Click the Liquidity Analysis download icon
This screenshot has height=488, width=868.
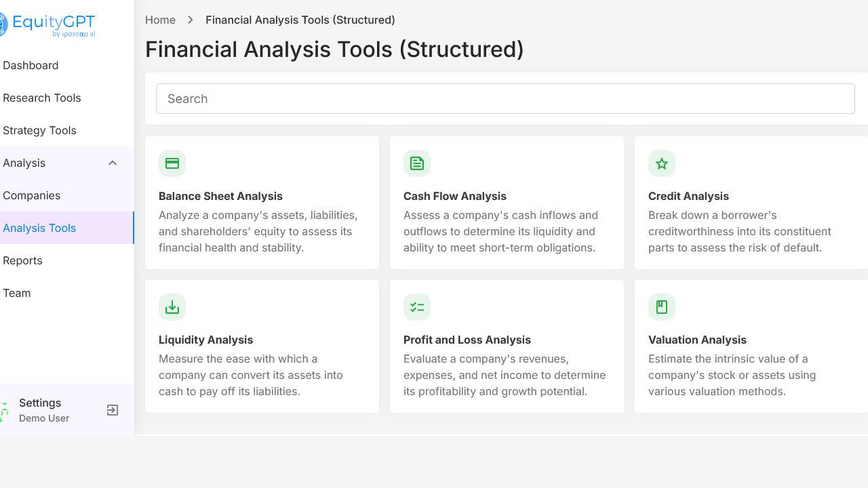172,307
